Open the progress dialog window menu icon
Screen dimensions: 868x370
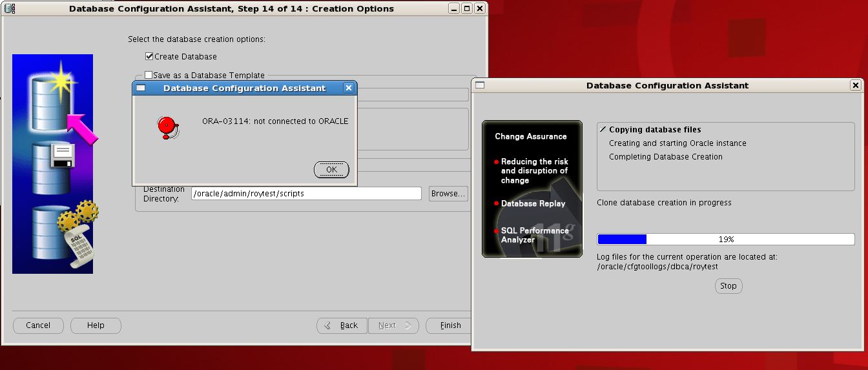point(480,85)
